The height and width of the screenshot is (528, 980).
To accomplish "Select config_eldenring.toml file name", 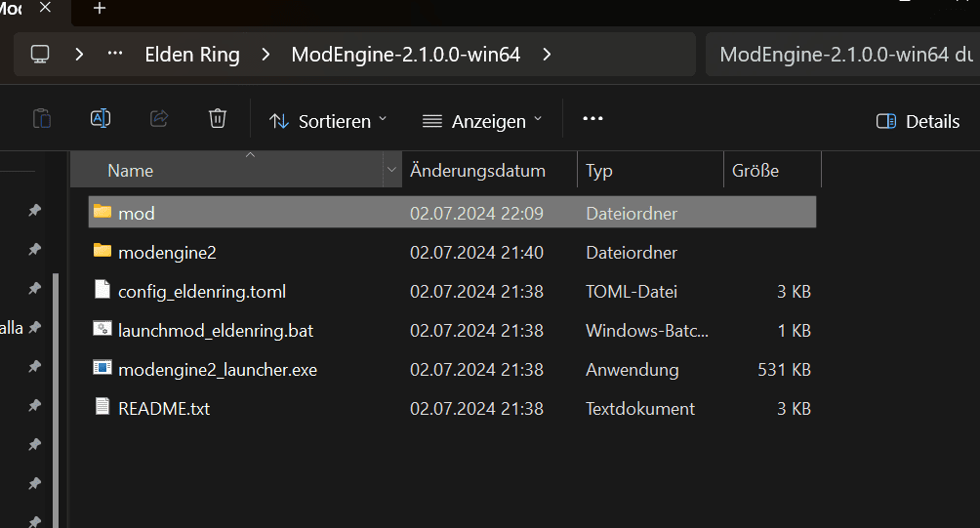I will tap(202, 292).
